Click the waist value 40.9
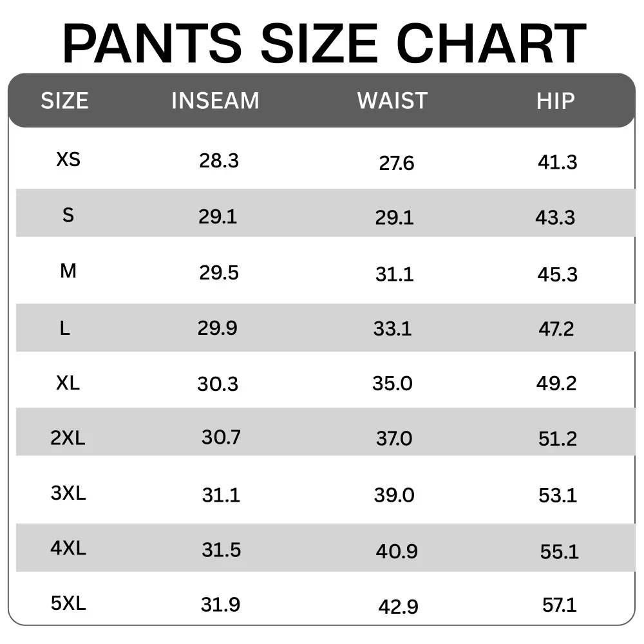 click(397, 552)
